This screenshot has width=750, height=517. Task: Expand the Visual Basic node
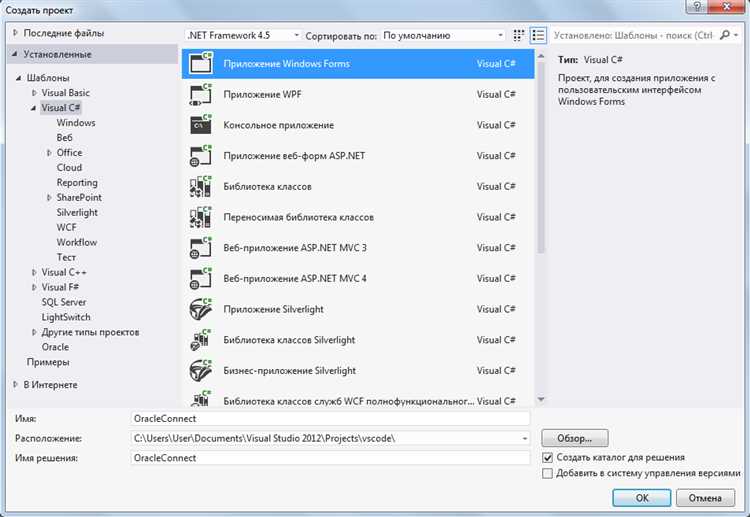34,93
